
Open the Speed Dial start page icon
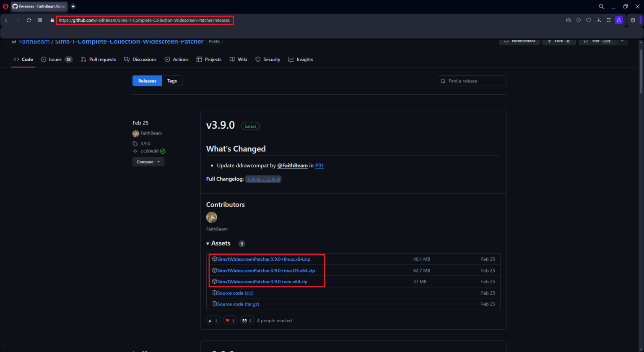click(x=40, y=20)
